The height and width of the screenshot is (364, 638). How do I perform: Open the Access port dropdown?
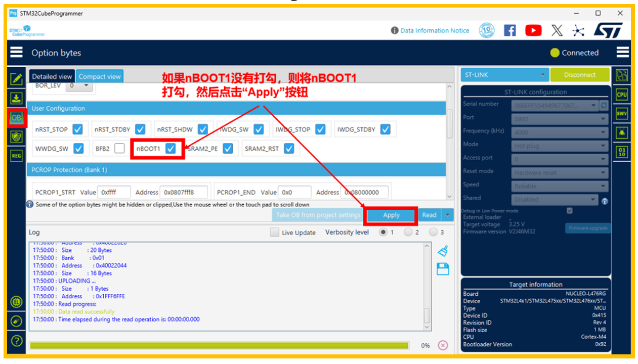click(x=560, y=159)
